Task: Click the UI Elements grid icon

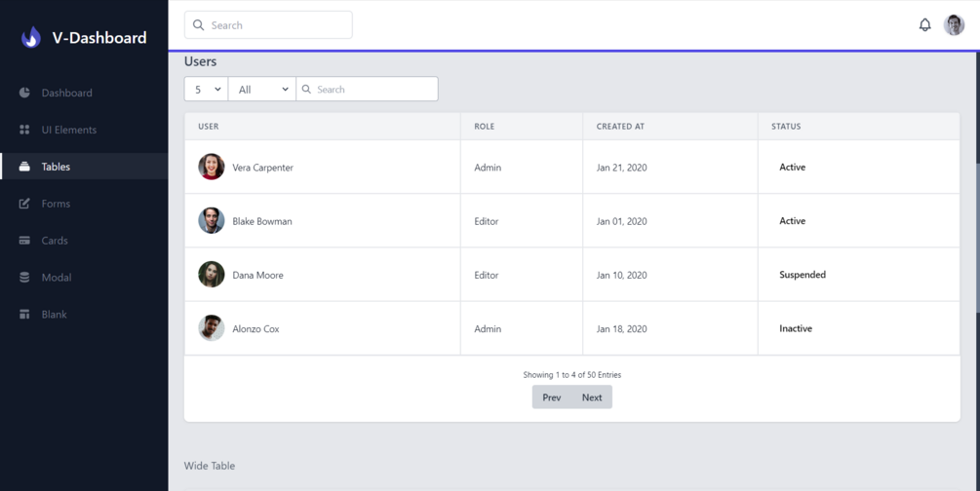Action: pos(24,130)
